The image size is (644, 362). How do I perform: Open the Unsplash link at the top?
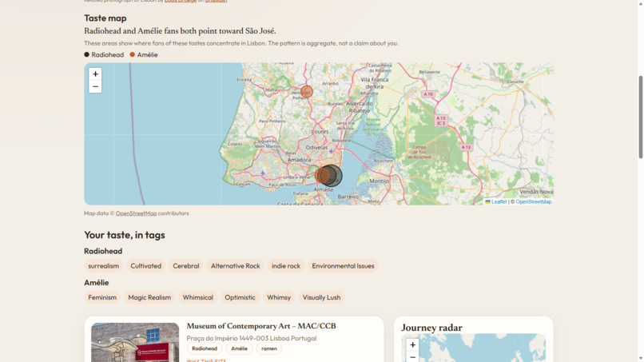pyautogui.click(x=216, y=2)
